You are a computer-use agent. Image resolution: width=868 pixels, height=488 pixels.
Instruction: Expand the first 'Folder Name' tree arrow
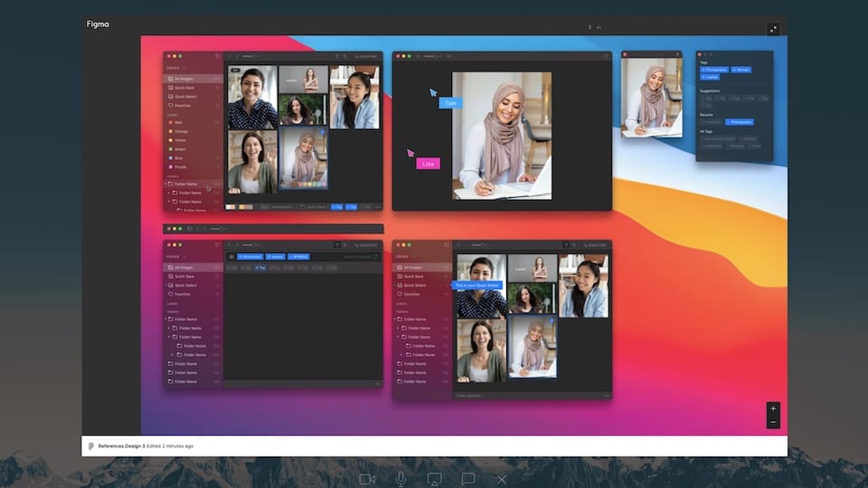click(165, 184)
